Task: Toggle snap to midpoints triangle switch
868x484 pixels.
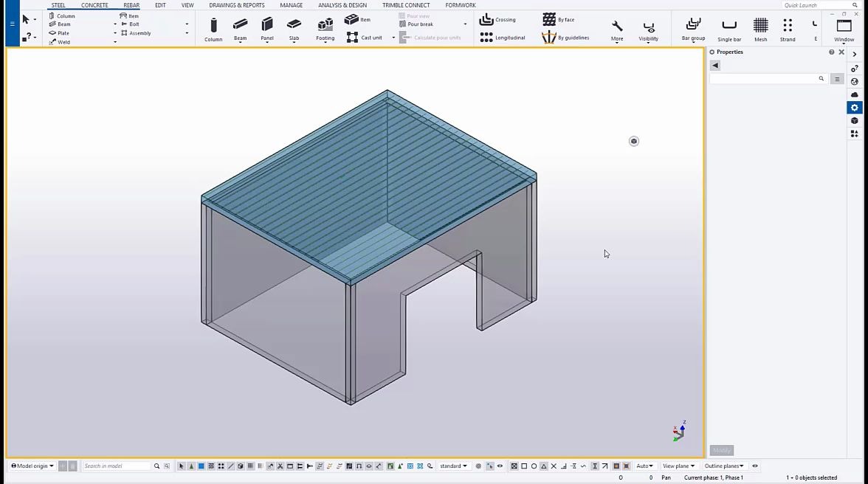Action: coord(543,466)
